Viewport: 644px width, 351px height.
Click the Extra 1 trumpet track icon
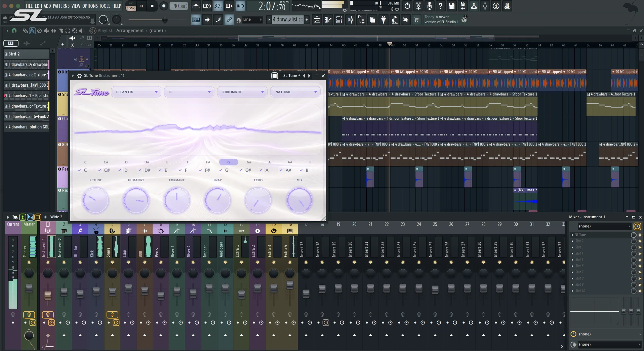tap(241, 231)
